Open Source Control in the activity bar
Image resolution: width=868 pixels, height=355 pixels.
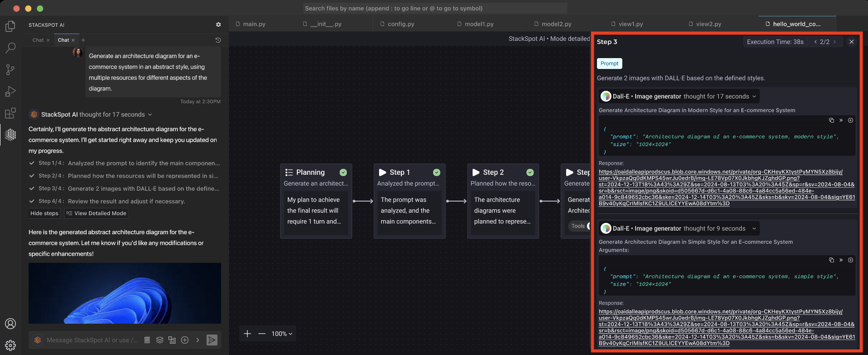pyautogui.click(x=10, y=69)
